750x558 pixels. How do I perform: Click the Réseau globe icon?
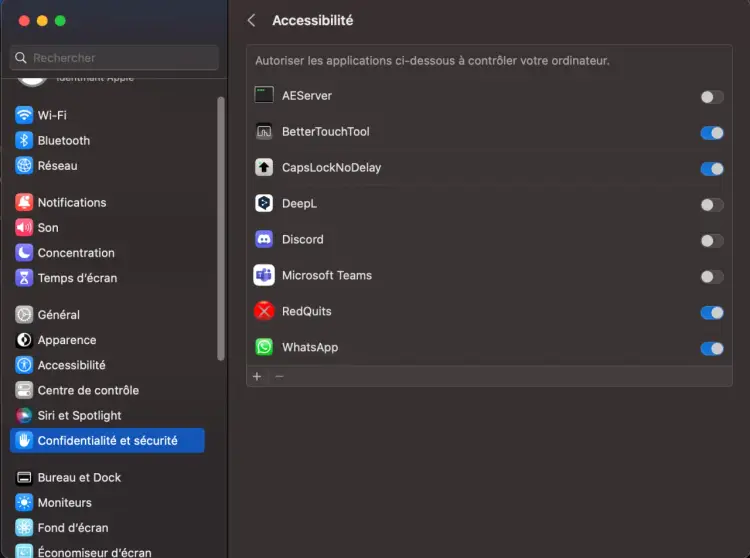click(24, 165)
